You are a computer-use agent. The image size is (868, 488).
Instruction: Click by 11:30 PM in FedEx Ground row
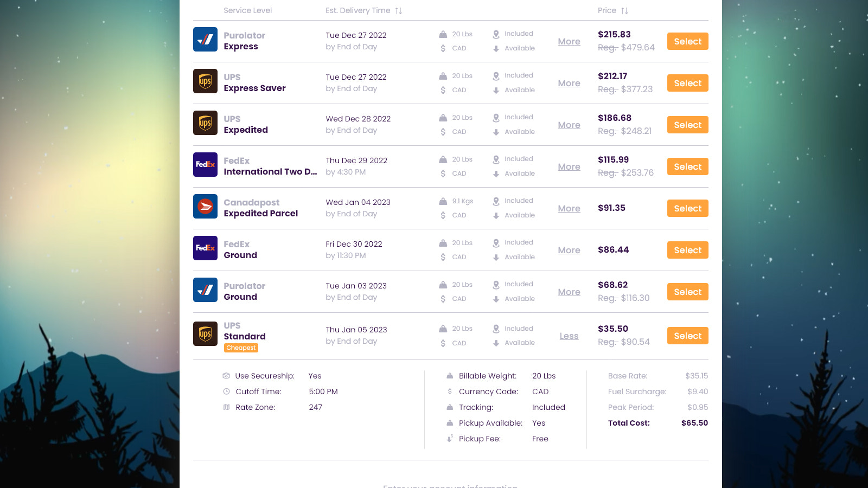coord(346,256)
